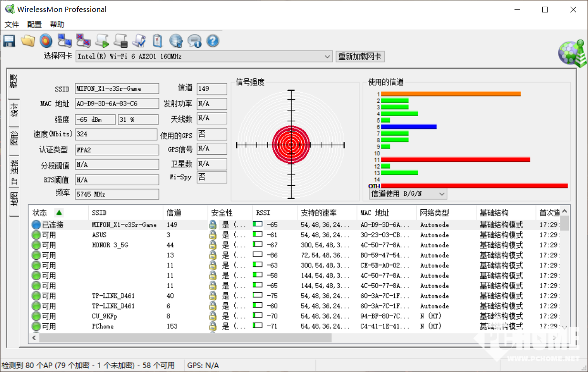Sort list by the 状态 column header
The image size is (588, 372).
[x=40, y=213]
